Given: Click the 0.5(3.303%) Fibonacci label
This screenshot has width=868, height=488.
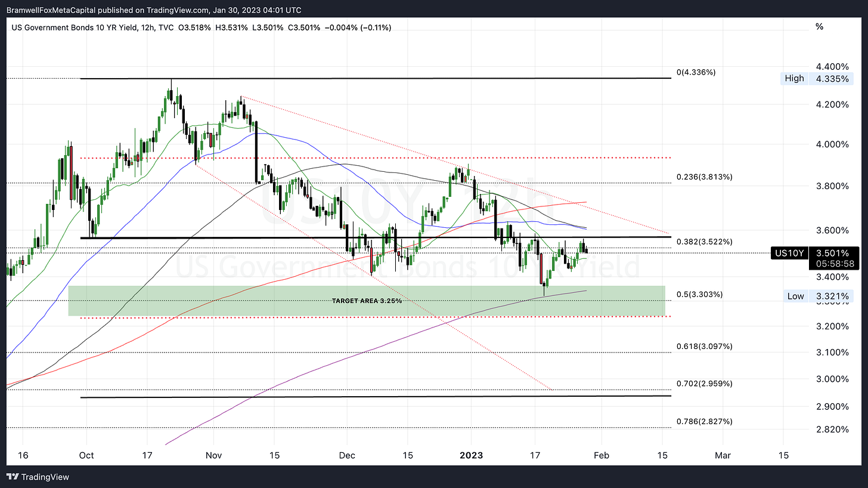Looking at the screenshot, I should point(700,295).
